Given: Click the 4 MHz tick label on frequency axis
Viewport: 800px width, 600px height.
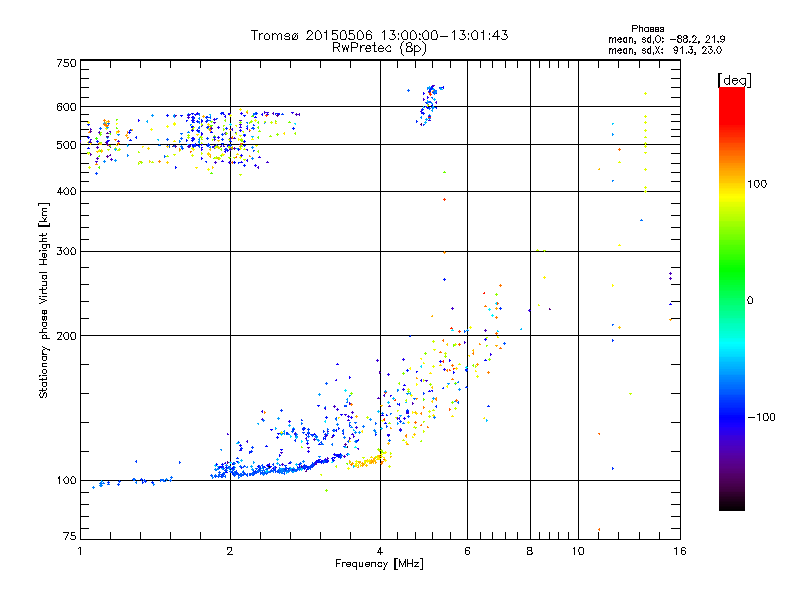Looking at the screenshot, I should coord(380,551).
